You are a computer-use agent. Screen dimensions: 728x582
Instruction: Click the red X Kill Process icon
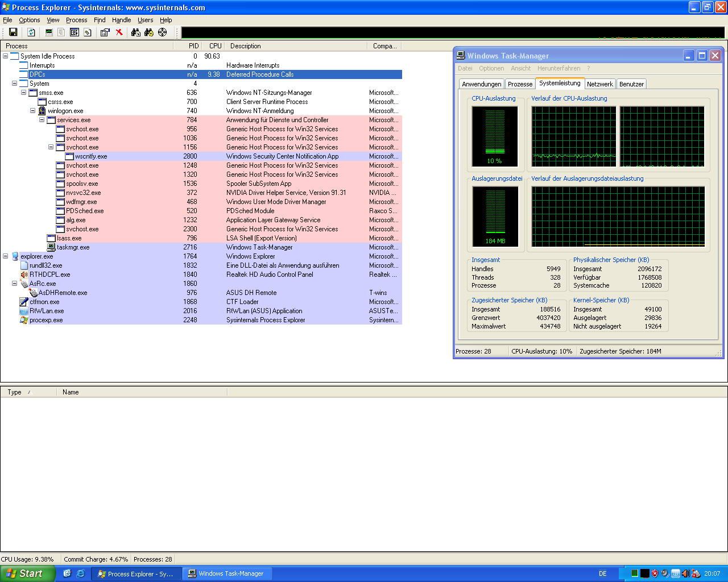pos(119,32)
